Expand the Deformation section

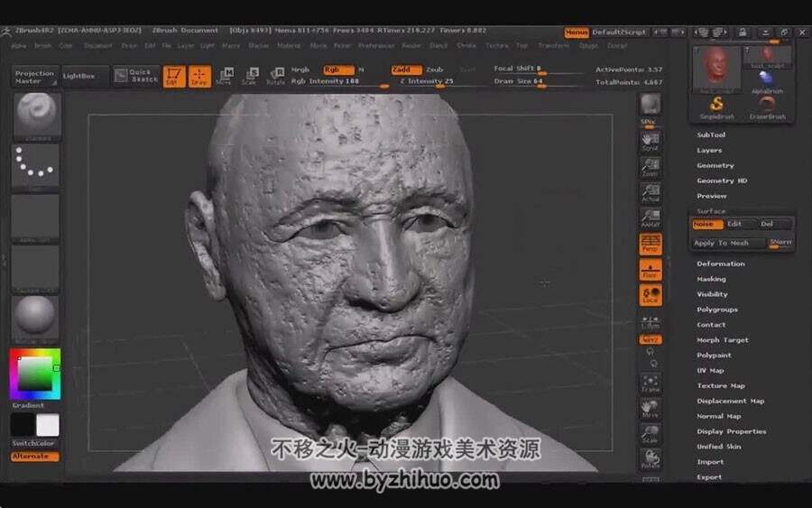[720, 263]
